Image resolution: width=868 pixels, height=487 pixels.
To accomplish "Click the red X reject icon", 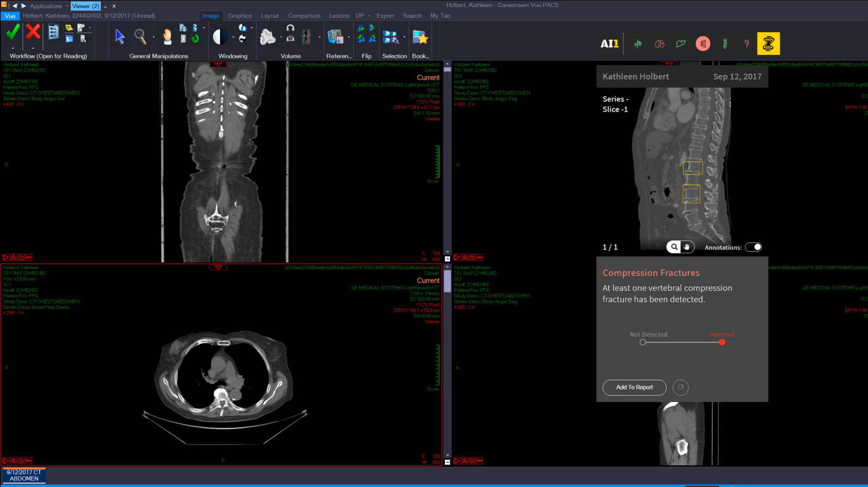I will [x=33, y=32].
